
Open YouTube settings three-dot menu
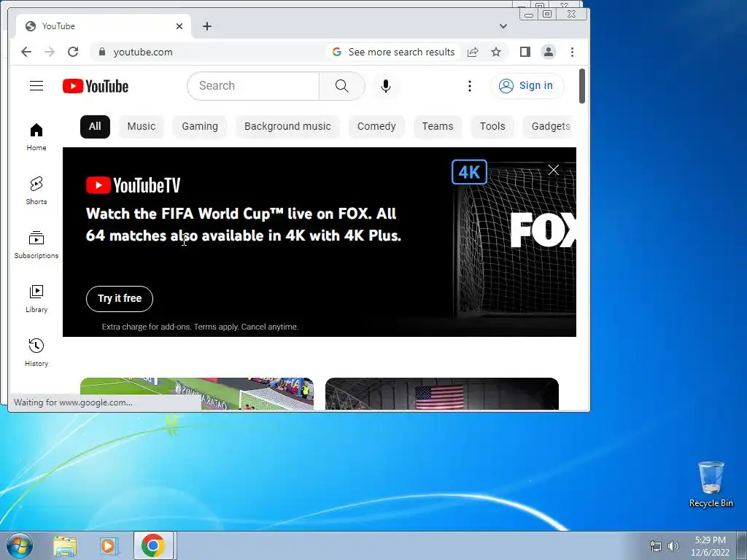469,86
